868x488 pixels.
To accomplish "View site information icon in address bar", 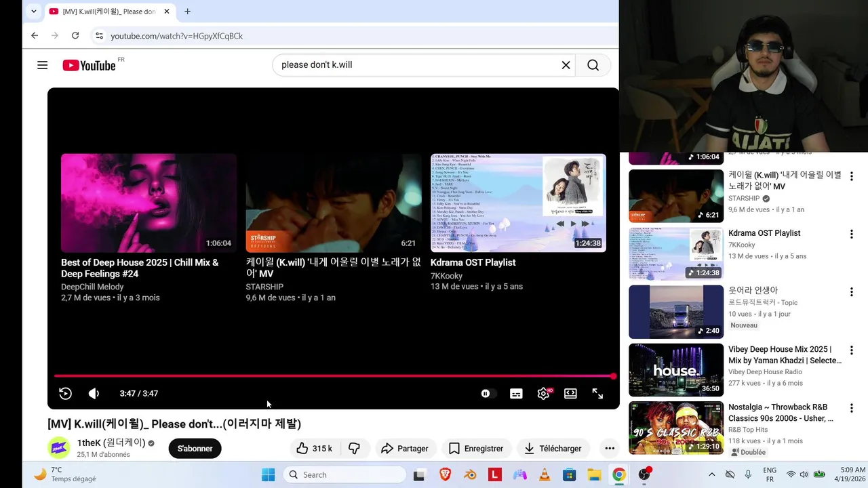I will [x=99, y=36].
